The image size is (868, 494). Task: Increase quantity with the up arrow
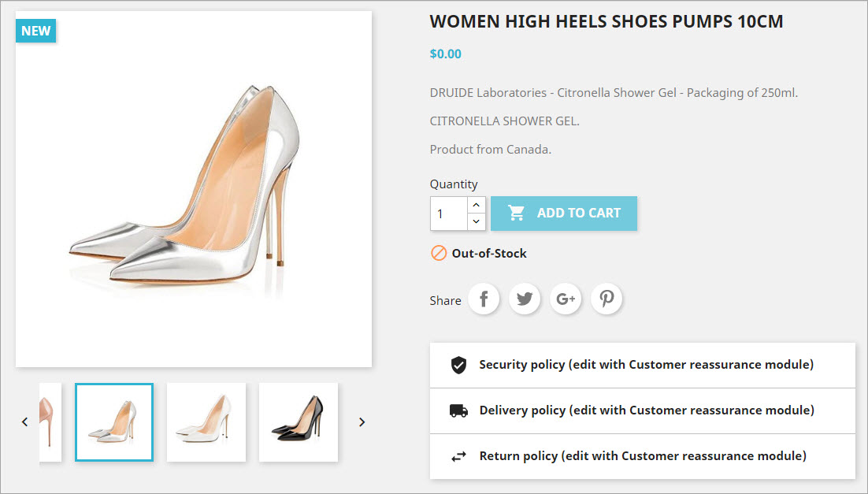(476, 205)
